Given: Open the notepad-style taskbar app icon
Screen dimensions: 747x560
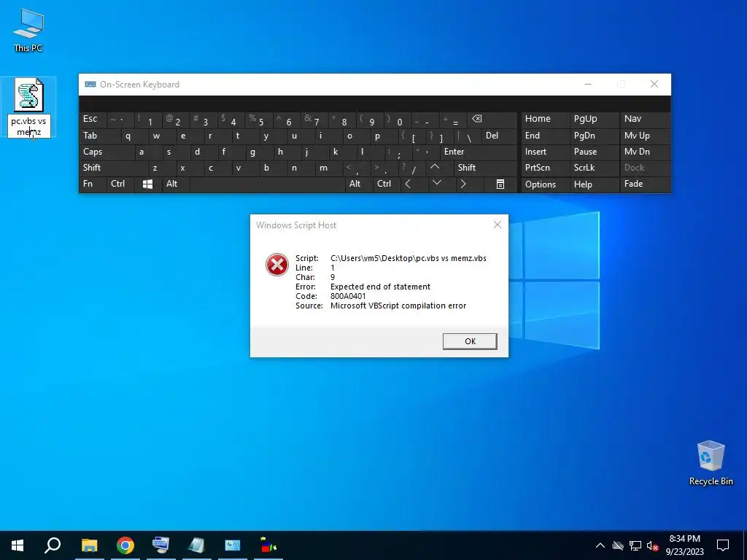Looking at the screenshot, I should coord(196,545).
